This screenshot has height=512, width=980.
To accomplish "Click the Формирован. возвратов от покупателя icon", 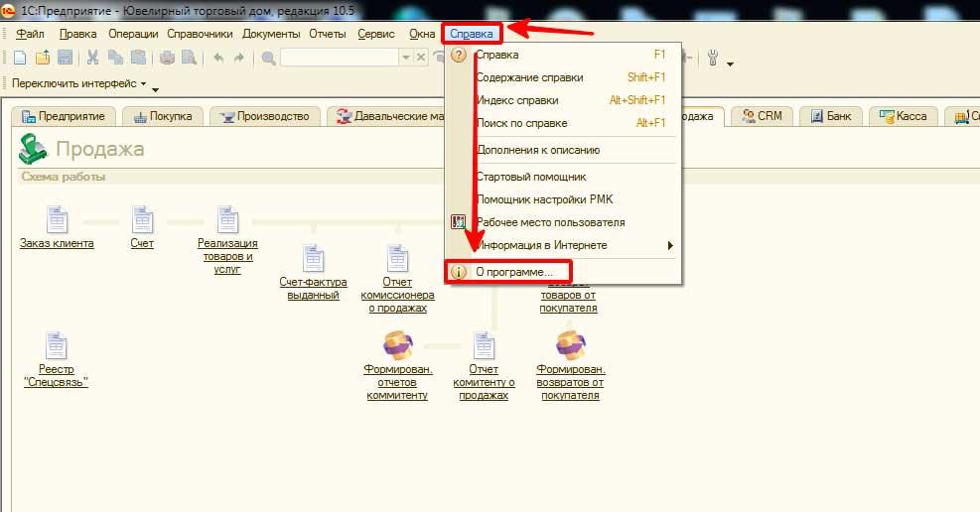I will [x=571, y=346].
